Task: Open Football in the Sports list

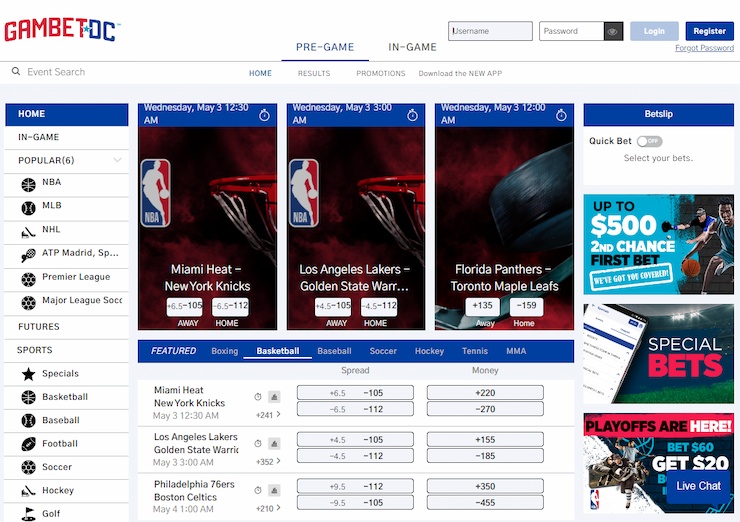Action: 67,444
